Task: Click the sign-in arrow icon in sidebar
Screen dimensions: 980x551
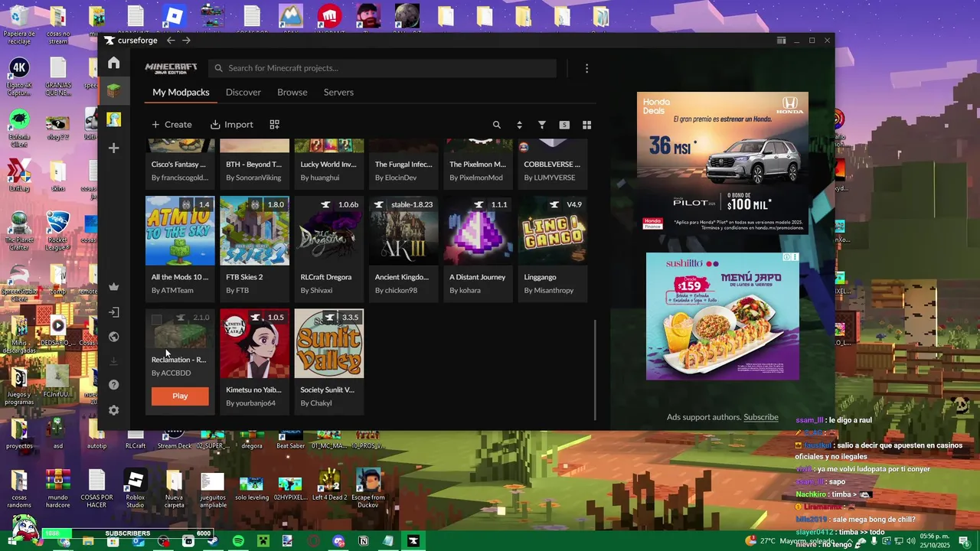Action: coord(113,312)
